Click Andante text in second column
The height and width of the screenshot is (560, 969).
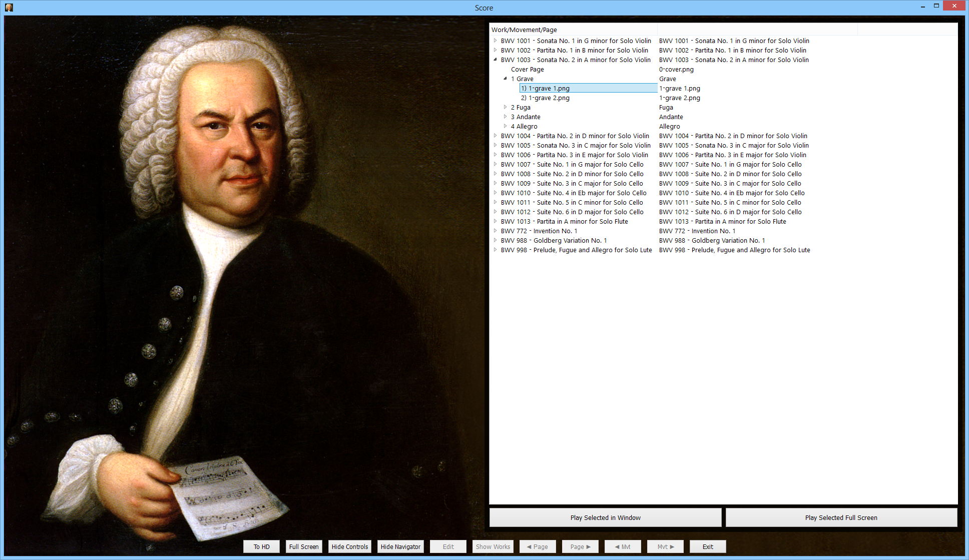pyautogui.click(x=671, y=117)
